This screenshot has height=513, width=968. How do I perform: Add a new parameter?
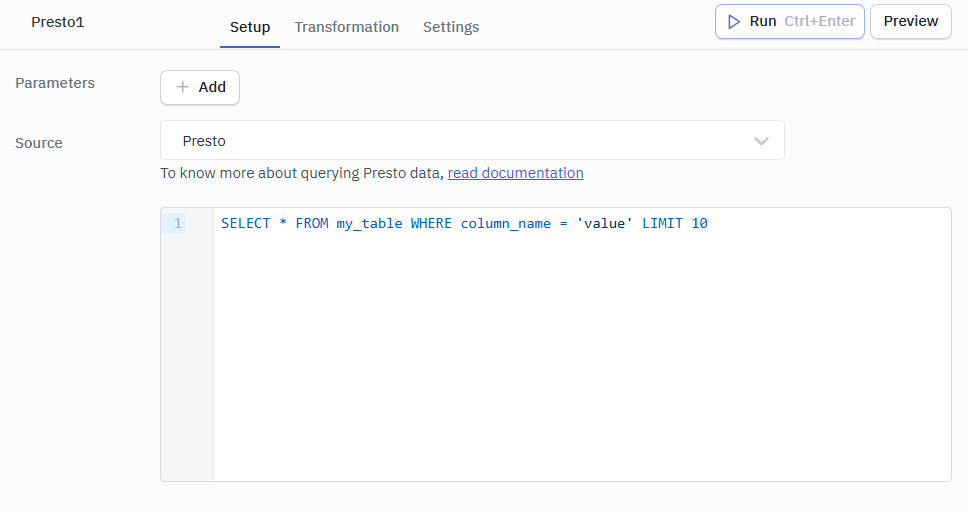200,88
